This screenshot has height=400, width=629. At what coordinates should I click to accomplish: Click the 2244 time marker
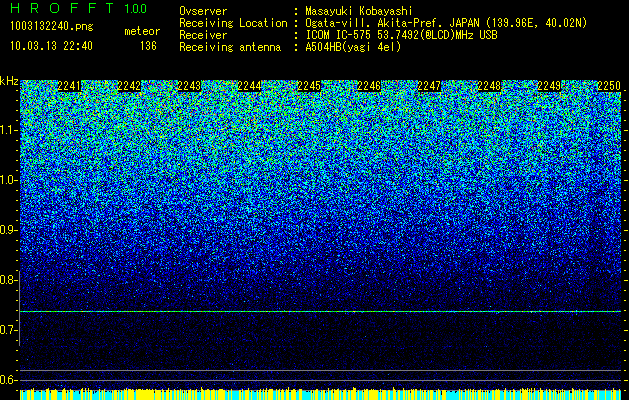click(250, 86)
